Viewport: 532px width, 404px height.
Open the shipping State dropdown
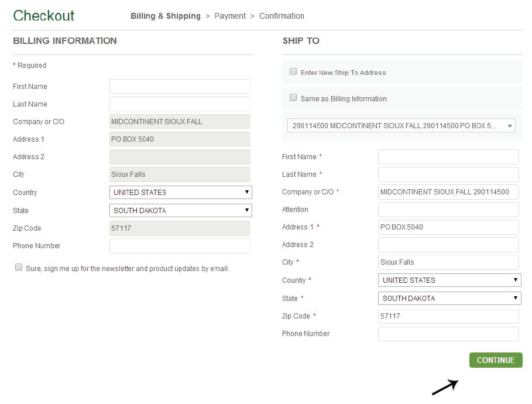click(449, 298)
